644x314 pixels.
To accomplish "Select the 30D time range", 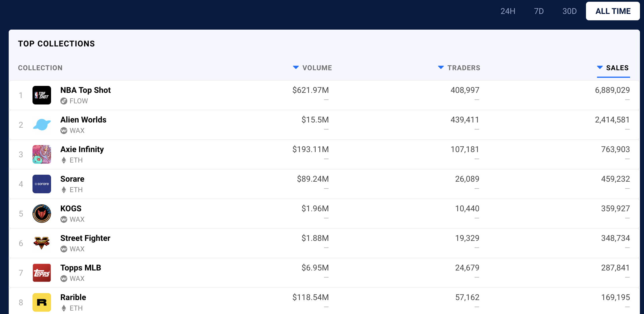I will tap(569, 11).
